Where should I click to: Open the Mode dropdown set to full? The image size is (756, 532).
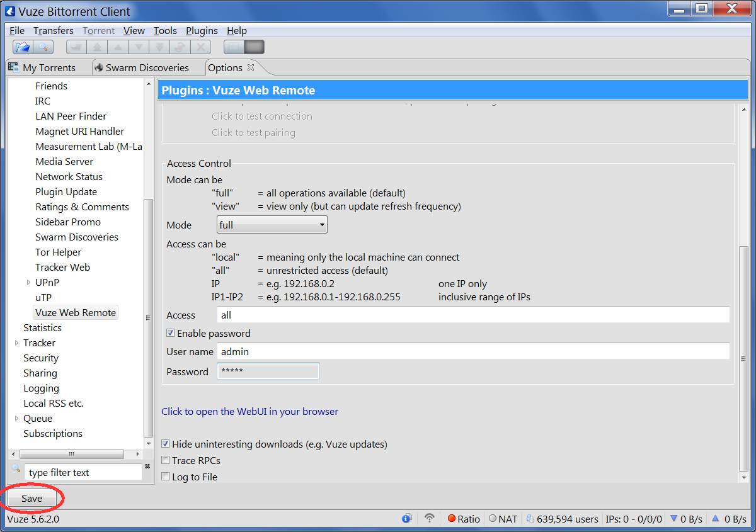pyautogui.click(x=272, y=224)
